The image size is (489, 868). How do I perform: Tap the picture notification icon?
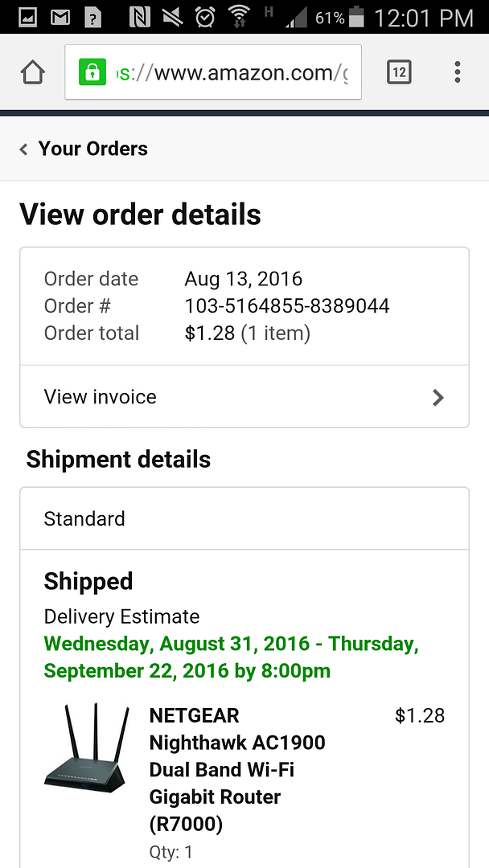(27, 17)
